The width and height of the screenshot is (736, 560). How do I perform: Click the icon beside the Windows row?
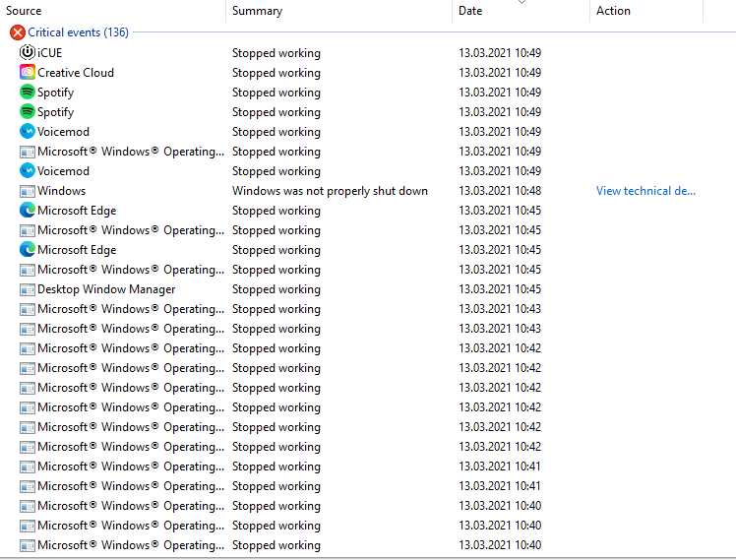(28, 191)
